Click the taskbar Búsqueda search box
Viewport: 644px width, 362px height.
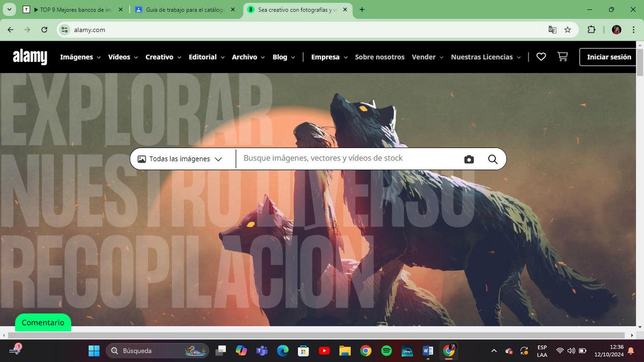(x=157, y=350)
